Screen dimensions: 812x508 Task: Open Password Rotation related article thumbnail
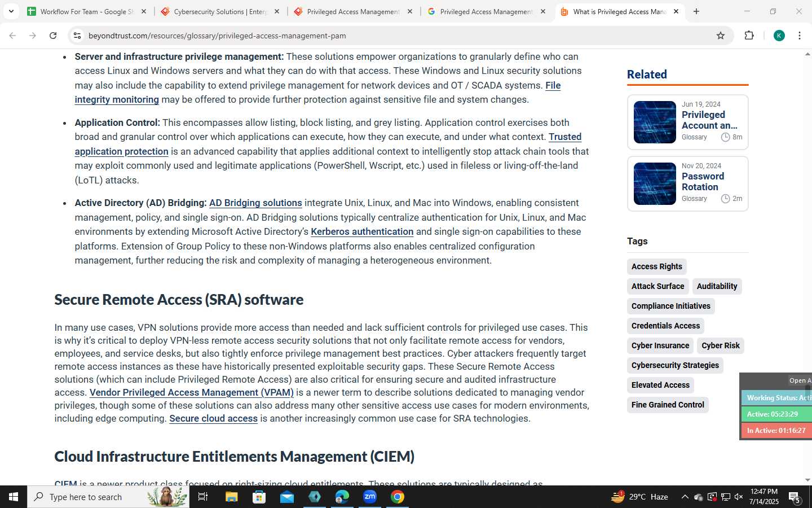[x=655, y=183]
